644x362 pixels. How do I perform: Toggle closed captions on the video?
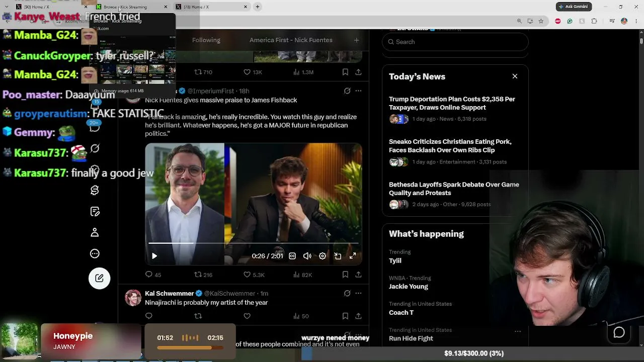[292, 256]
